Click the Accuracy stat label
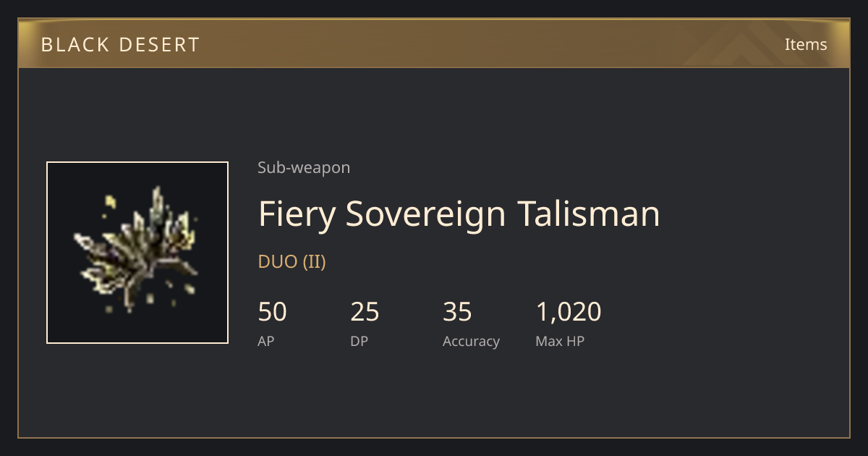This screenshot has height=456, width=868. pos(471,342)
